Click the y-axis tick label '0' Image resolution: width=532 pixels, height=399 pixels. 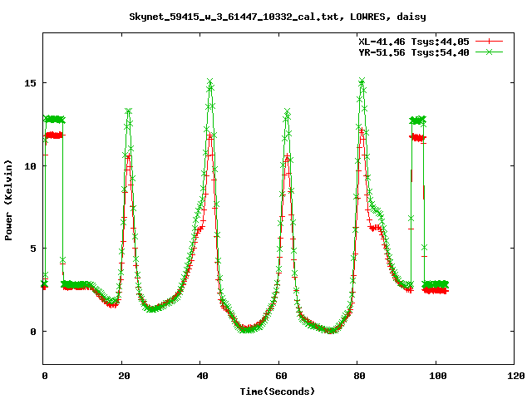tap(33, 332)
